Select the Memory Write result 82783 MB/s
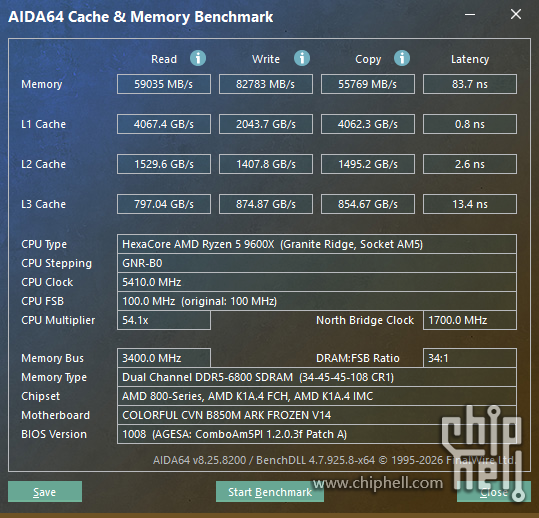This screenshot has width=539, height=518. tap(266, 84)
